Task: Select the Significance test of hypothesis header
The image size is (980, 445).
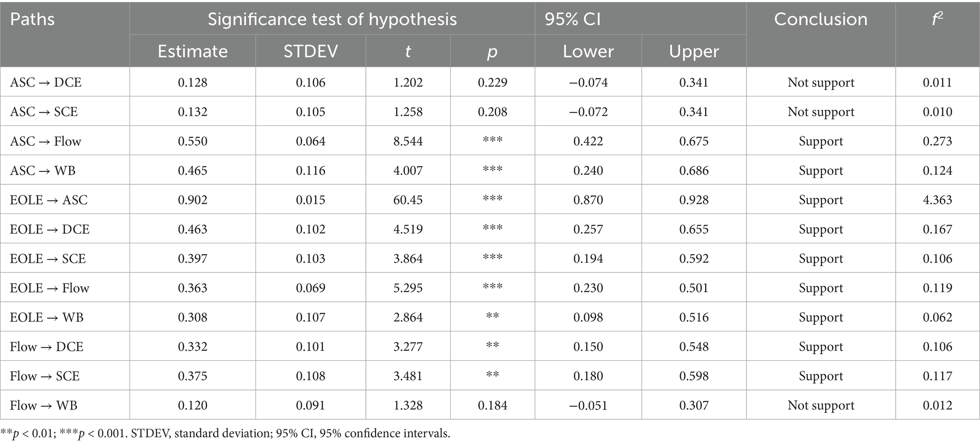Action: pos(332,19)
